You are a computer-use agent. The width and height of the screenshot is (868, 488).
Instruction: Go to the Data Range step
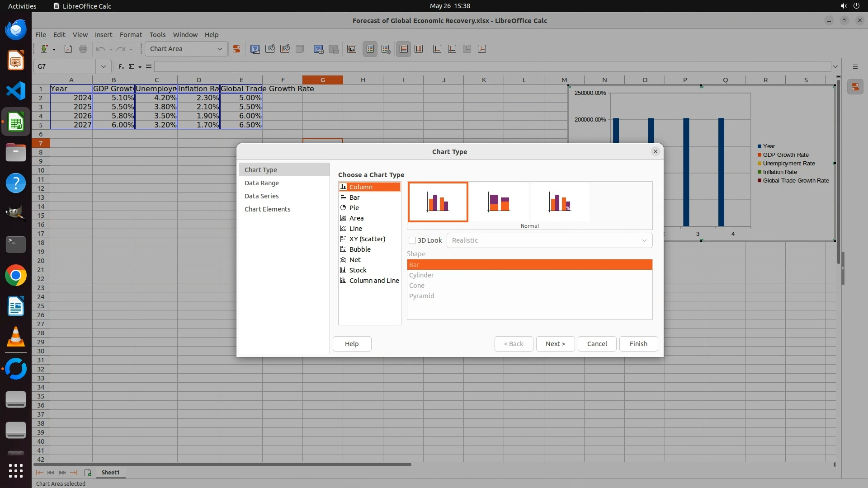click(x=262, y=183)
